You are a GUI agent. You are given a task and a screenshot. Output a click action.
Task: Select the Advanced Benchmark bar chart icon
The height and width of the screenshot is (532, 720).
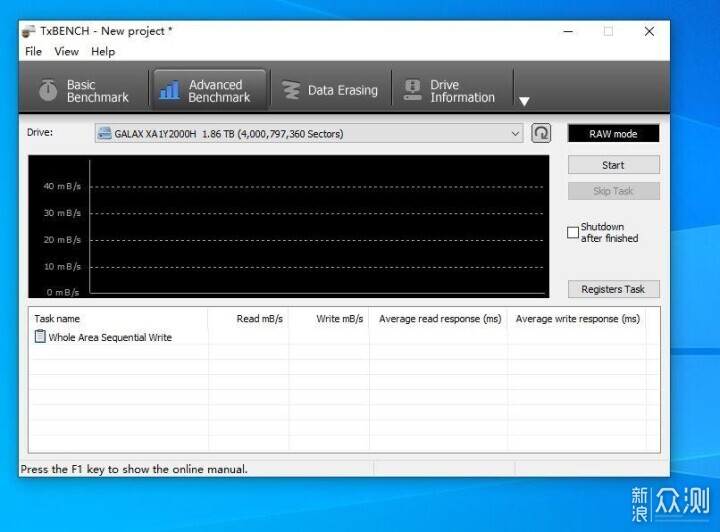(x=169, y=90)
